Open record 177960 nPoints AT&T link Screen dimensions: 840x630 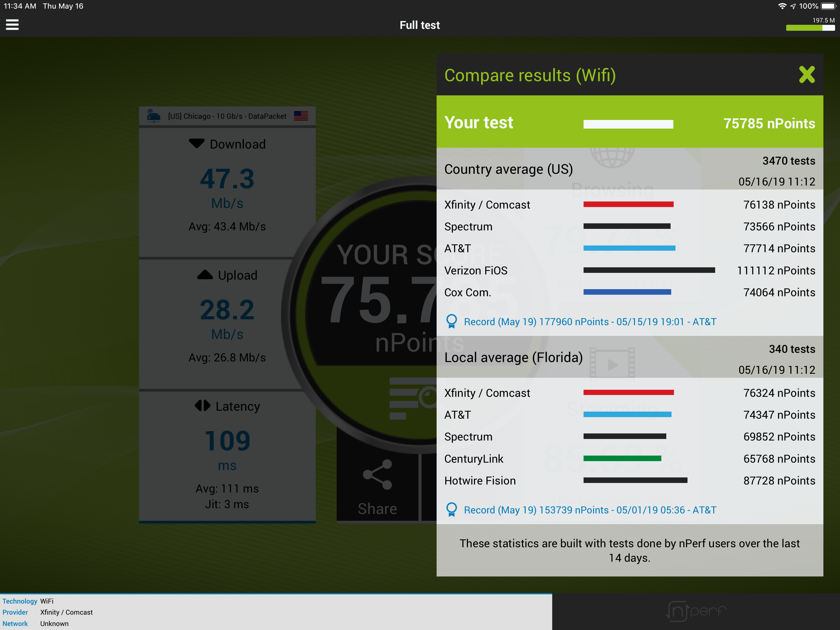tap(590, 321)
